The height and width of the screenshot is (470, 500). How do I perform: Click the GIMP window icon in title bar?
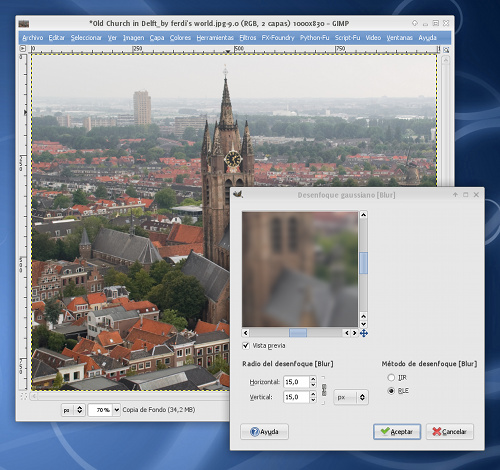click(x=24, y=24)
